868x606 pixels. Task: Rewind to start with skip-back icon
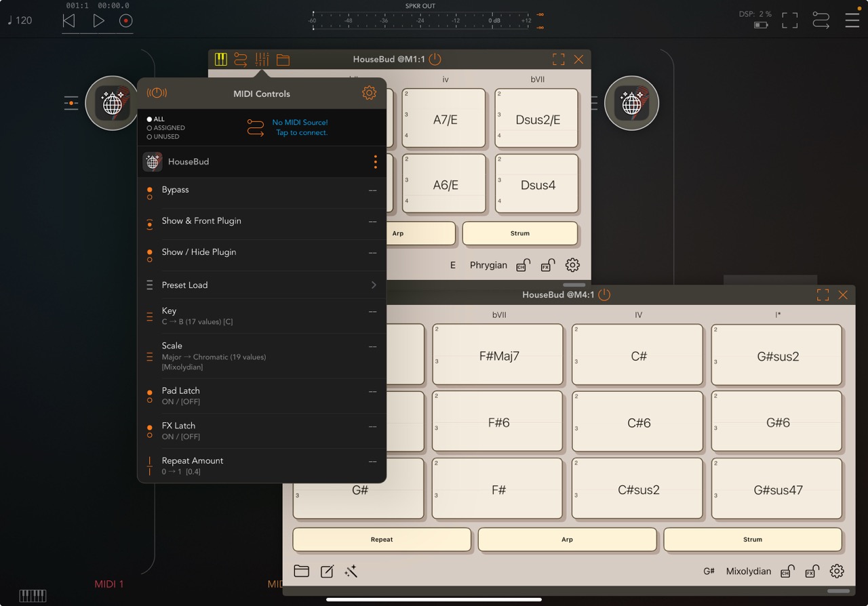click(68, 21)
